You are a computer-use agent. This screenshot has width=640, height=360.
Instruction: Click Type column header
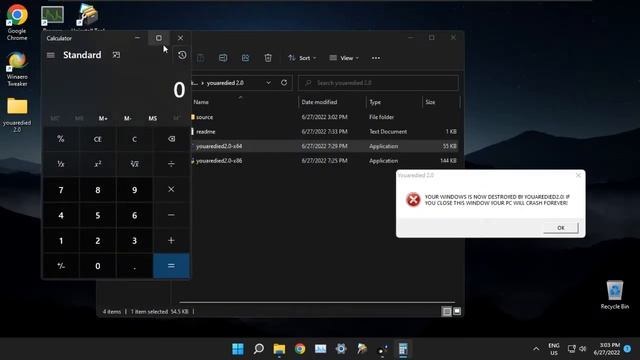(375, 102)
